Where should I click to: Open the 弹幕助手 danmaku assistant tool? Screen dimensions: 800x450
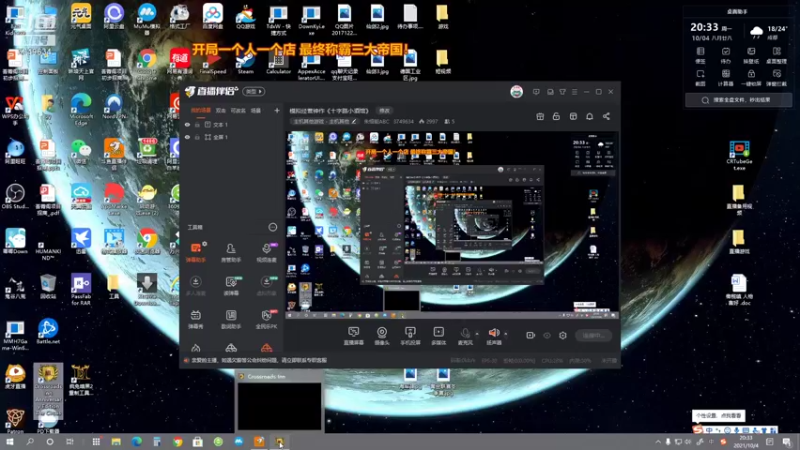point(195,253)
